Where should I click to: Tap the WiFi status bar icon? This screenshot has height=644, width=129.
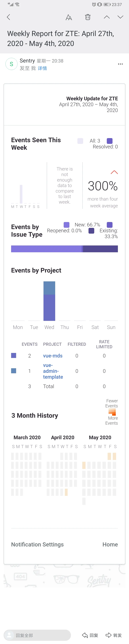tap(17, 5)
